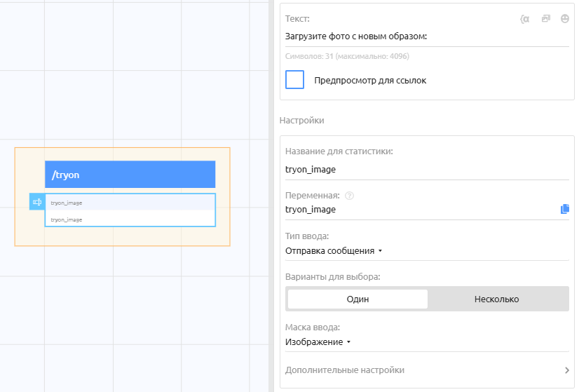The height and width of the screenshot is (392, 579).
Task: Enable the Предпросмотр для ссылок checkbox
Action: (295, 80)
